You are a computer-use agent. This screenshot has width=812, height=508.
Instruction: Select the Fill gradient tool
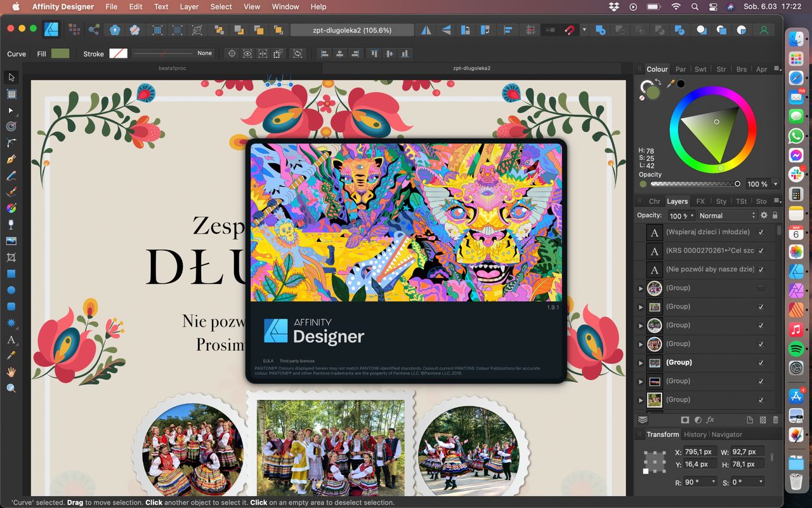coord(11,208)
